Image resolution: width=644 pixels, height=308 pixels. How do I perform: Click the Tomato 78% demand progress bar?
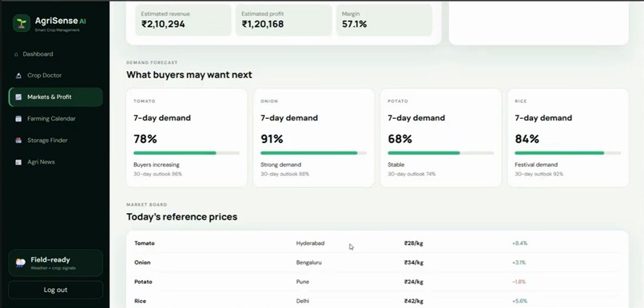tap(186, 153)
